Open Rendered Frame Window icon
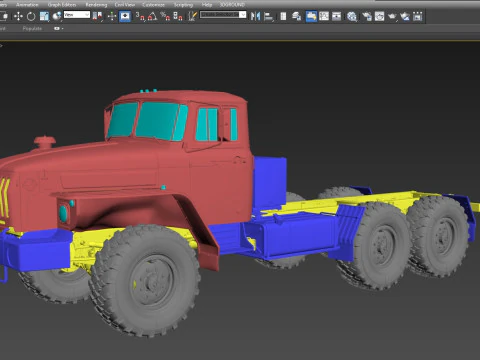 coord(379,16)
